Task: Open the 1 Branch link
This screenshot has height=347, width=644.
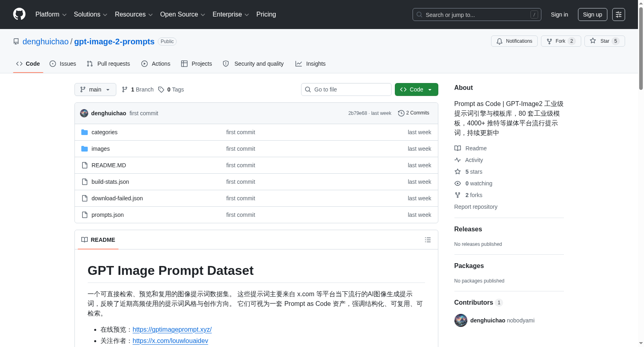Action: coord(138,89)
